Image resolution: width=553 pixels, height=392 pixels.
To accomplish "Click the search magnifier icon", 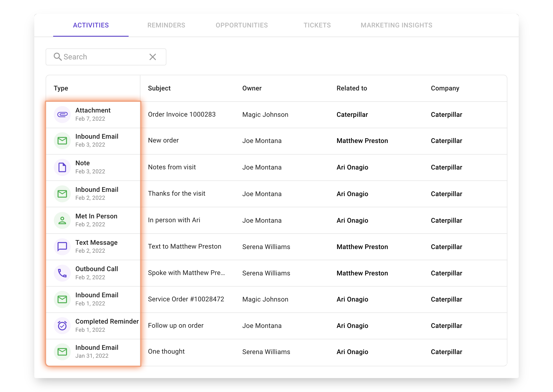I will [x=57, y=57].
